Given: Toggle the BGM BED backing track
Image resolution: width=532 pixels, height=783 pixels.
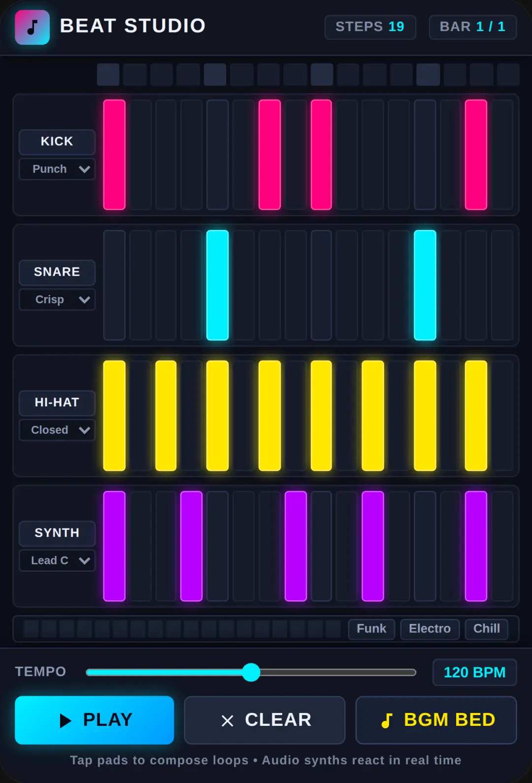Looking at the screenshot, I should point(436,720).
